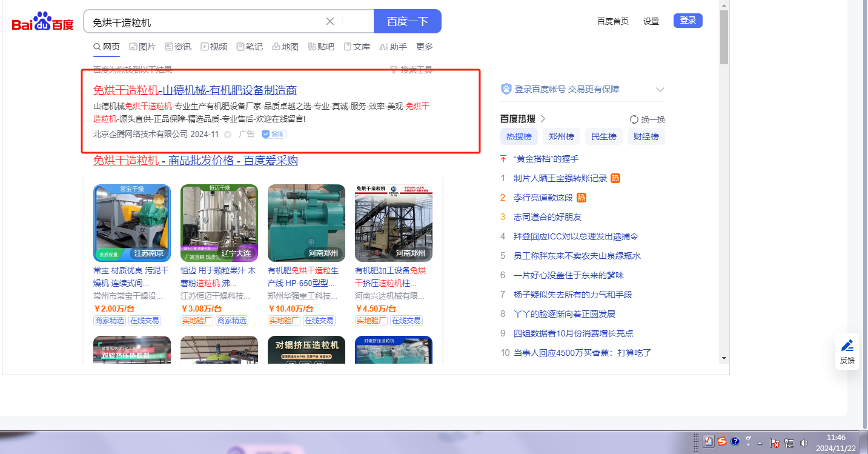Click the 登录 login button

point(687,21)
